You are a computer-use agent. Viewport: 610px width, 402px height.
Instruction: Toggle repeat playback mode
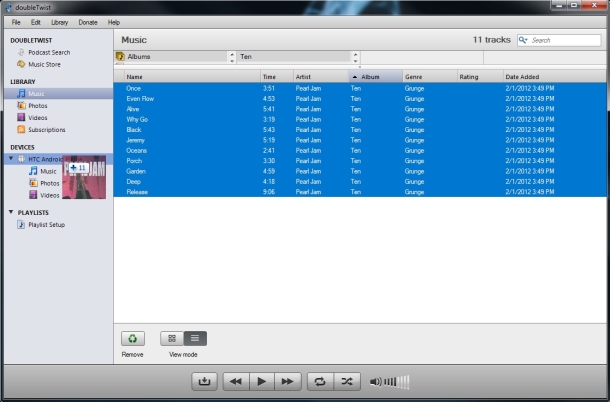(x=320, y=381)
